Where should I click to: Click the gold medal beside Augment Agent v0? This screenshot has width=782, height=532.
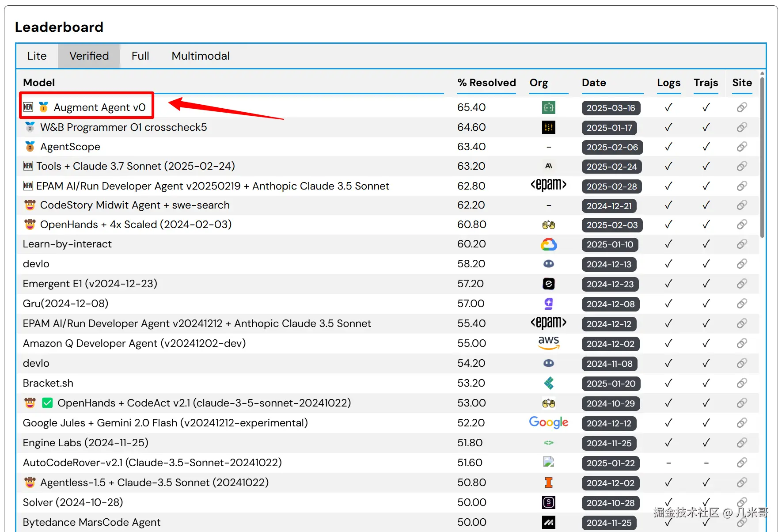[x=43, y=107]
